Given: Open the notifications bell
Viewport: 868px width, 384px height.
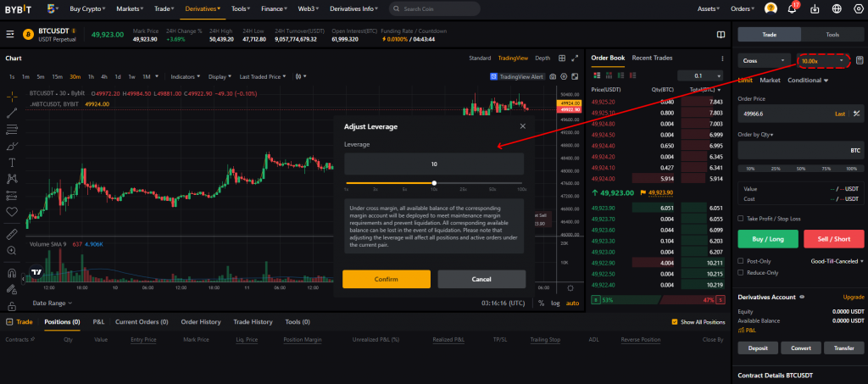Looking at the screenshot, I should point(792,8).
